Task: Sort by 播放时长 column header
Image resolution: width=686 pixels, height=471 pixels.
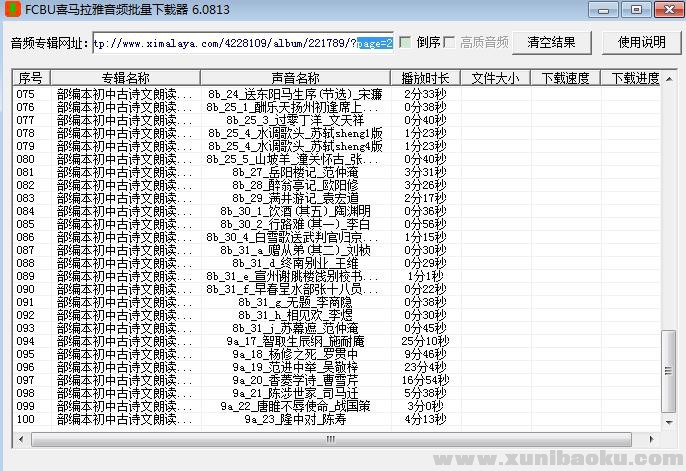Action: tap(425, 78)
